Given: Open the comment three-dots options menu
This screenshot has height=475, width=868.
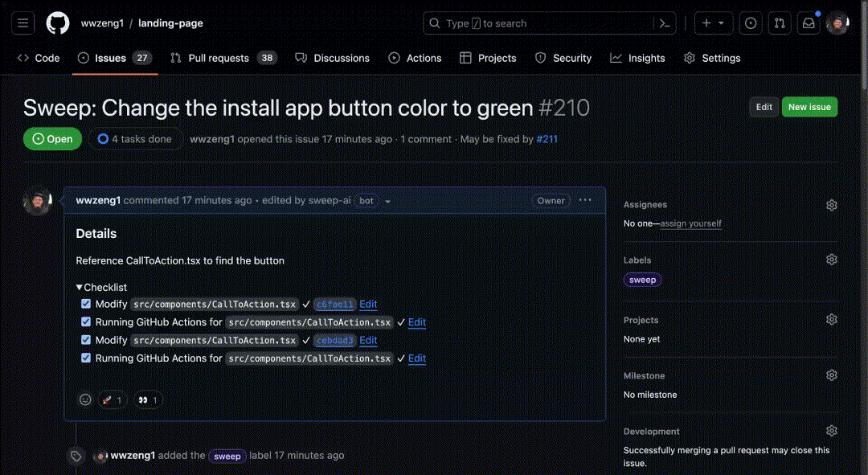Looking at the screenshot, I should (585, 200).
